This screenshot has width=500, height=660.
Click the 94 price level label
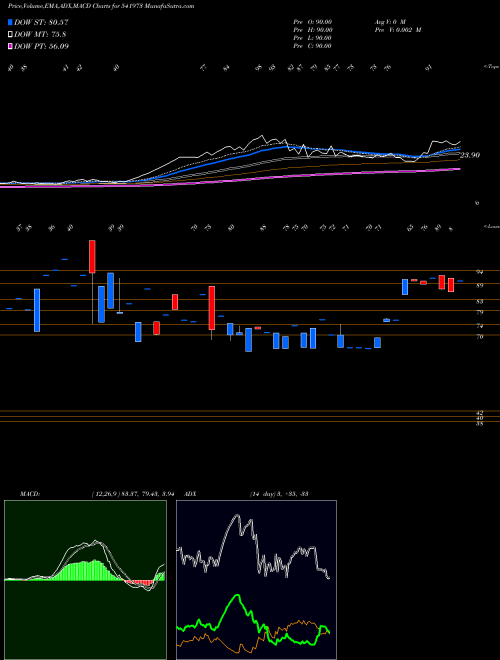479,272
